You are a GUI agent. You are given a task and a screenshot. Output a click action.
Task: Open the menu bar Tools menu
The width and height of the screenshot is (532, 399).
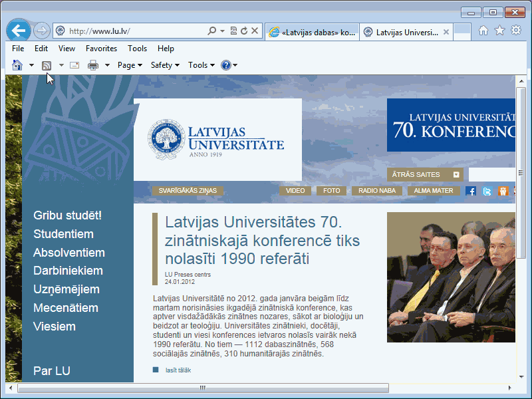137,49
